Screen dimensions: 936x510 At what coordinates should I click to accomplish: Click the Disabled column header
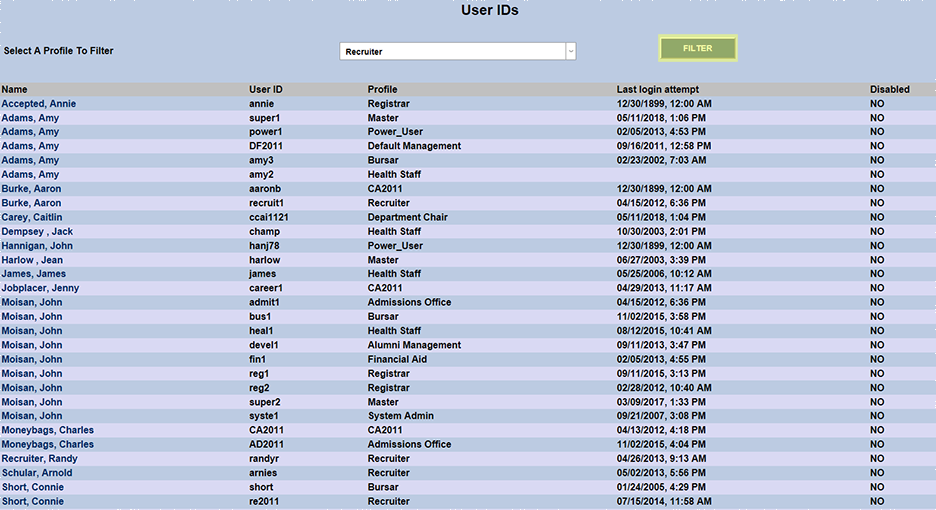click(x=889, y=90)
